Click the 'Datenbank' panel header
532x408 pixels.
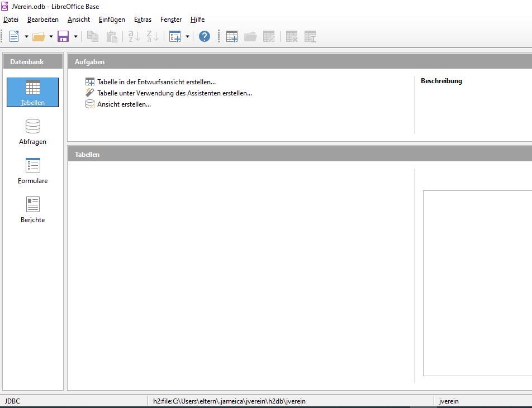pyautogui.click(x=33, y=61)
